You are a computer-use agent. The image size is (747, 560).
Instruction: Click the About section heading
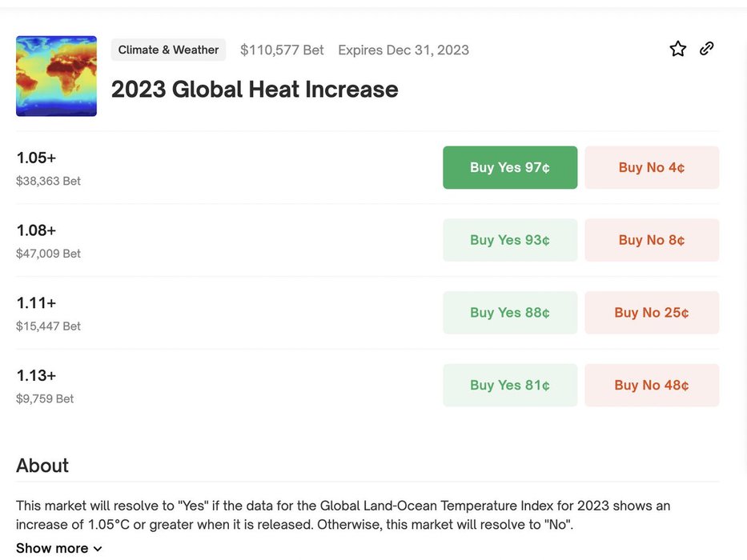click(42, 466)
